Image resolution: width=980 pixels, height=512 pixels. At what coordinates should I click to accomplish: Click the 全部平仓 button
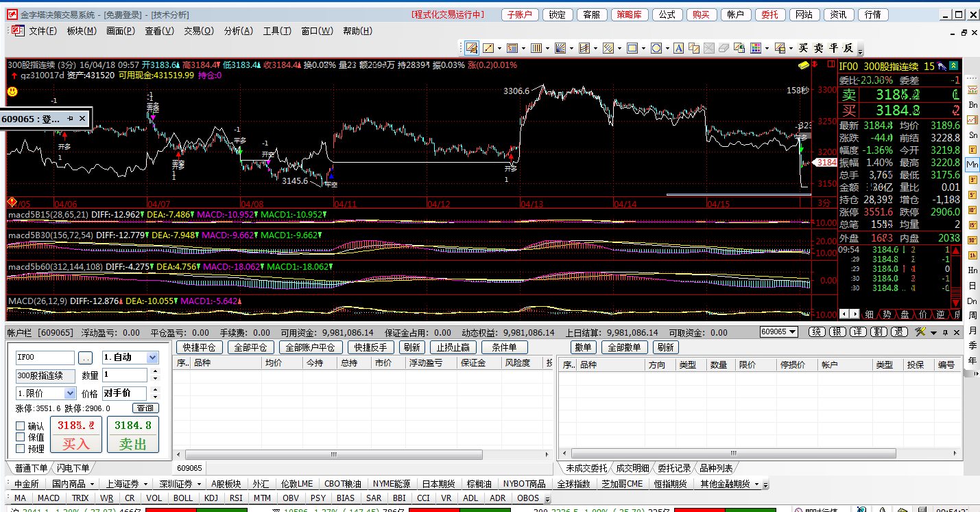(250, 347)
